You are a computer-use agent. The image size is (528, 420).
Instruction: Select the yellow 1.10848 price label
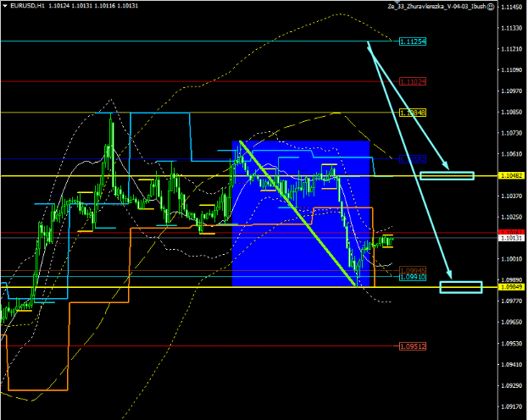(413, 112)
